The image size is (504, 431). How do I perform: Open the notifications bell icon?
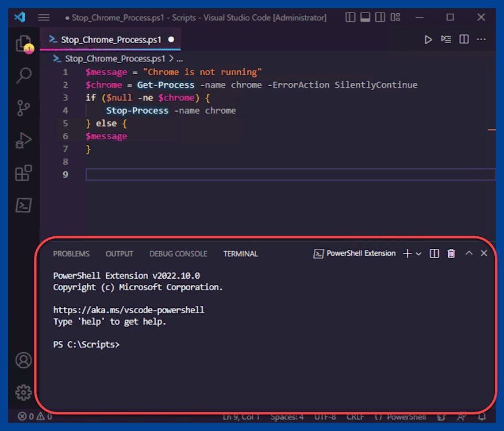[482, 417]
